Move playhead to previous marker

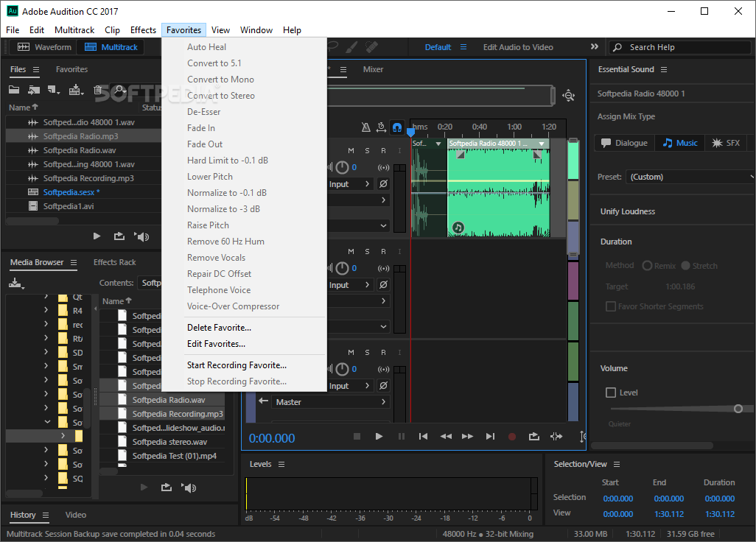point(424,437)
